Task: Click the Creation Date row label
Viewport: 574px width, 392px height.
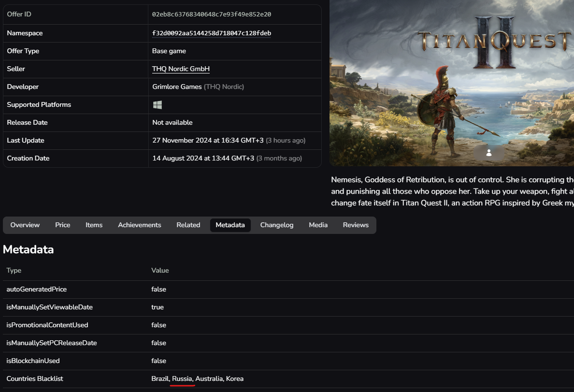Action: pyautogui.click(x=28, y=159)
